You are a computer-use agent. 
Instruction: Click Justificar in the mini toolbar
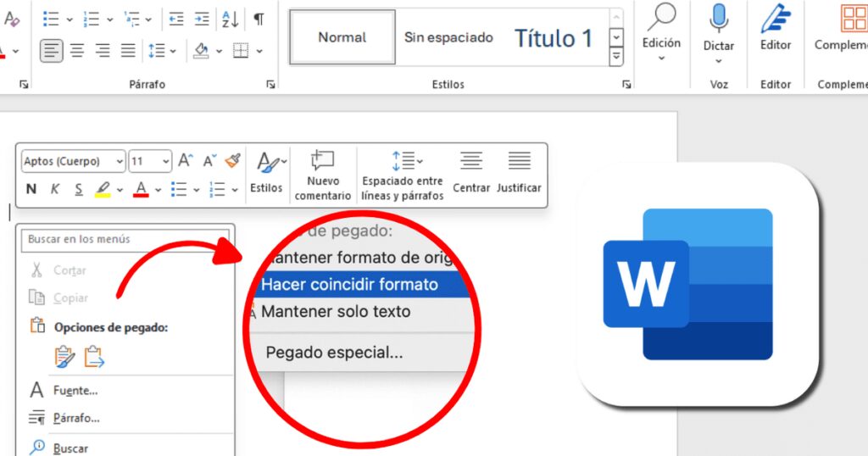click(519, 173)
